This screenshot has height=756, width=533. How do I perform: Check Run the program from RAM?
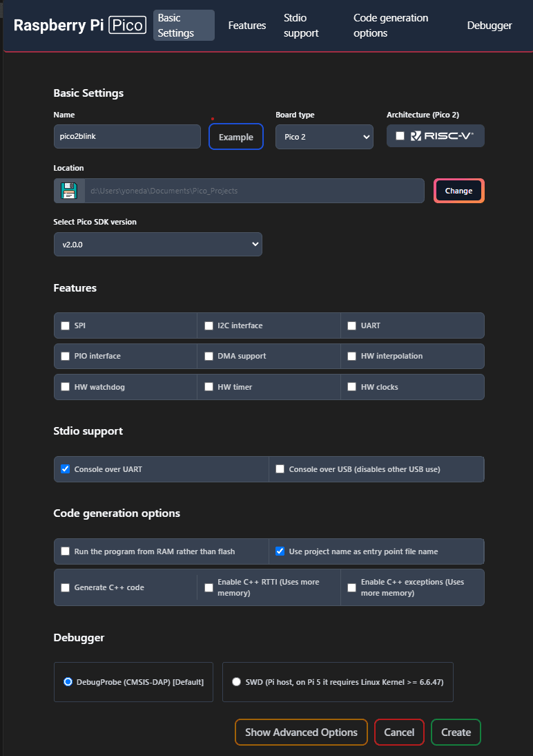pos(65,551)
